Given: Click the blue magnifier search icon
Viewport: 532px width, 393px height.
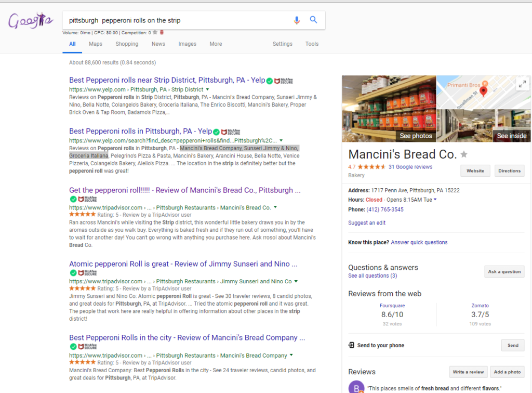Looking at the screenshot, I should point(313,20).
